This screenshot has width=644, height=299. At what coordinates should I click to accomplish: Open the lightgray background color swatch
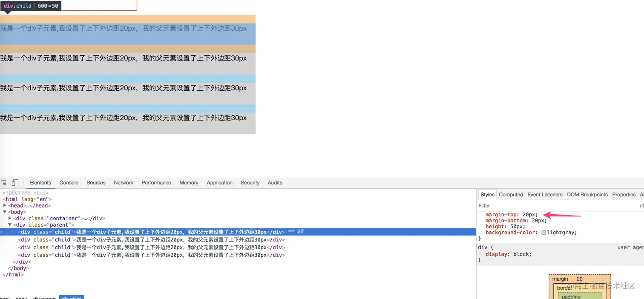coord(543,233)
